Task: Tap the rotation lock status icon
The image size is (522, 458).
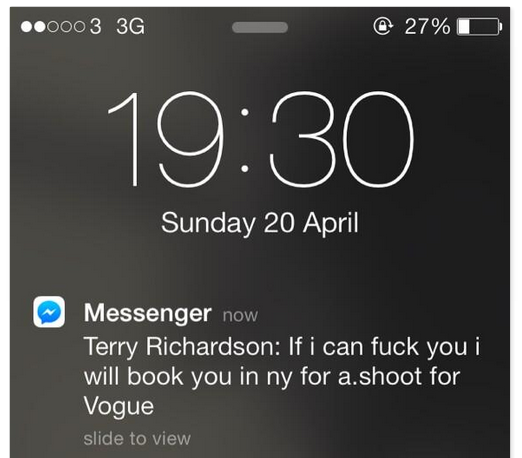Action: coord(383,26)
